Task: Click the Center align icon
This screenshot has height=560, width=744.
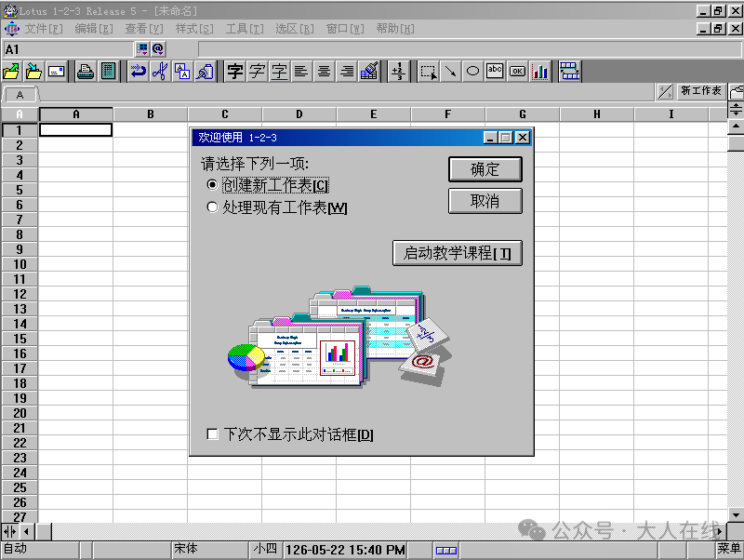Action: tap(324, 72)
